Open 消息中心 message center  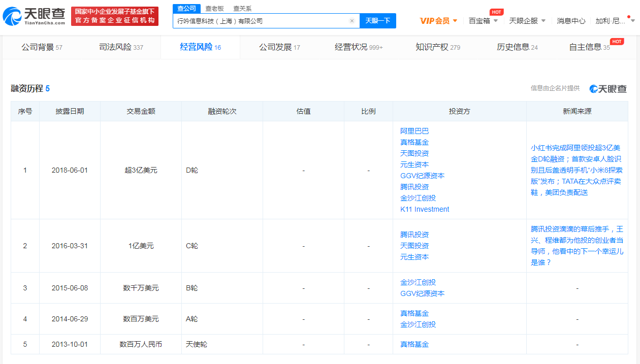click(x=571, y=21)
